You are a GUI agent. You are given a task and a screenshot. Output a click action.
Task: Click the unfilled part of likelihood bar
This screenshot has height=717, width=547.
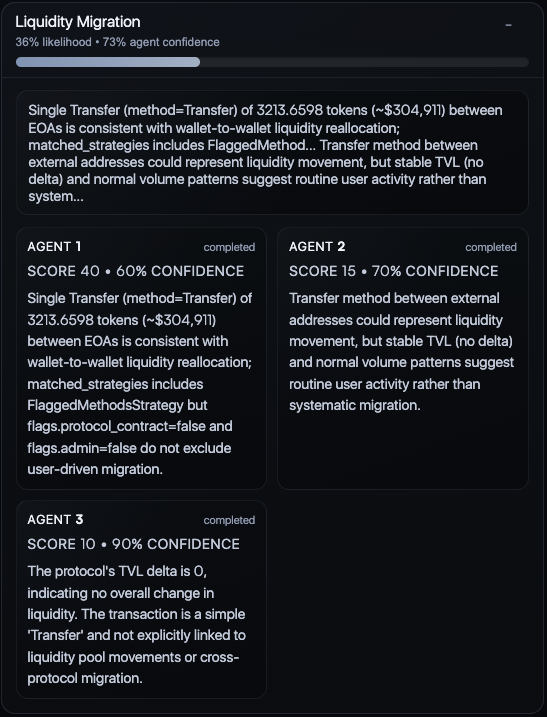(x=365, y=62)
